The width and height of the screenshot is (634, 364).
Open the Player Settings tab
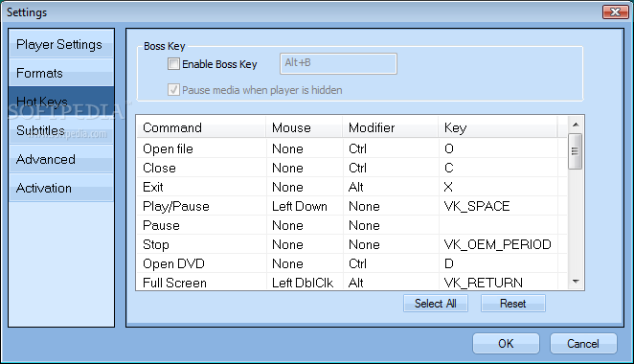61,44
